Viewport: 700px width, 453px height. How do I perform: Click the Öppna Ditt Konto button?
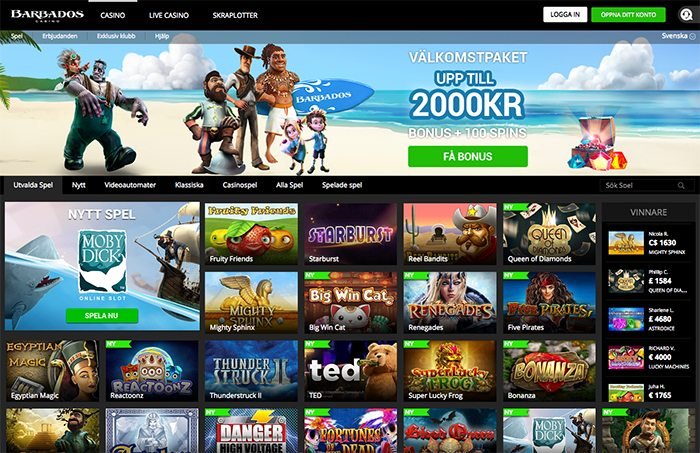click(628, 15)
